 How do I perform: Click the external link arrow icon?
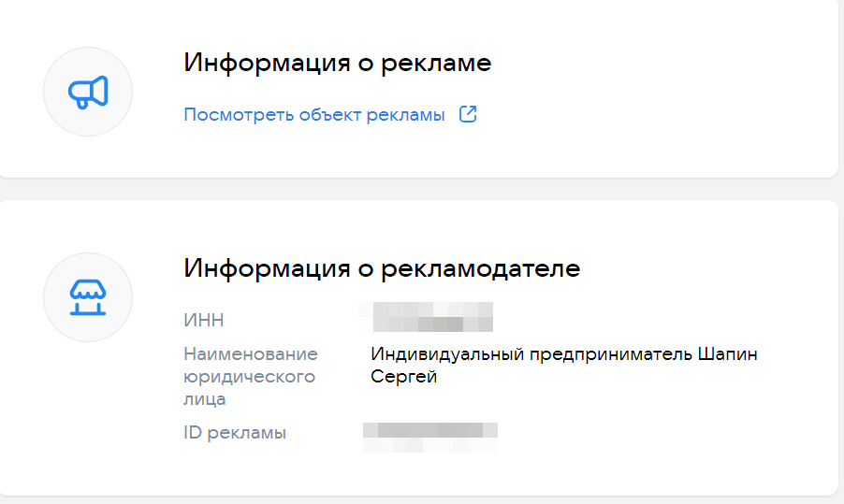pyautogui.click(x=468, y=115)
